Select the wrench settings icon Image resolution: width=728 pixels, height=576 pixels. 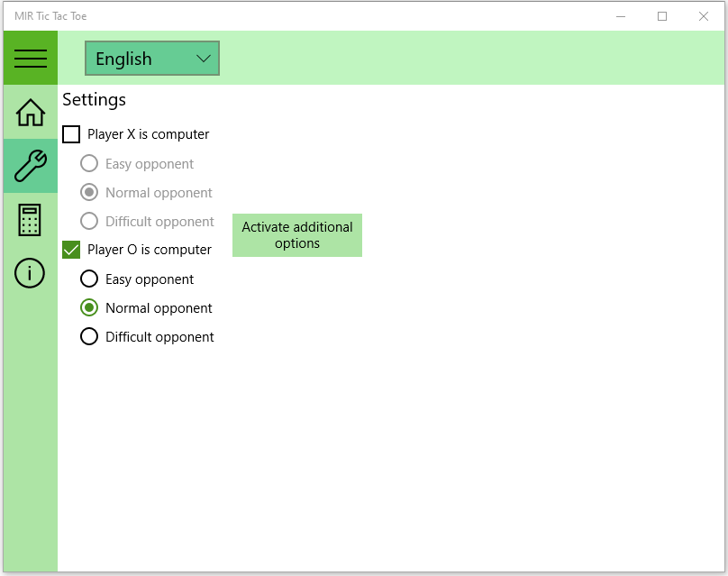(x=30, y=167)
